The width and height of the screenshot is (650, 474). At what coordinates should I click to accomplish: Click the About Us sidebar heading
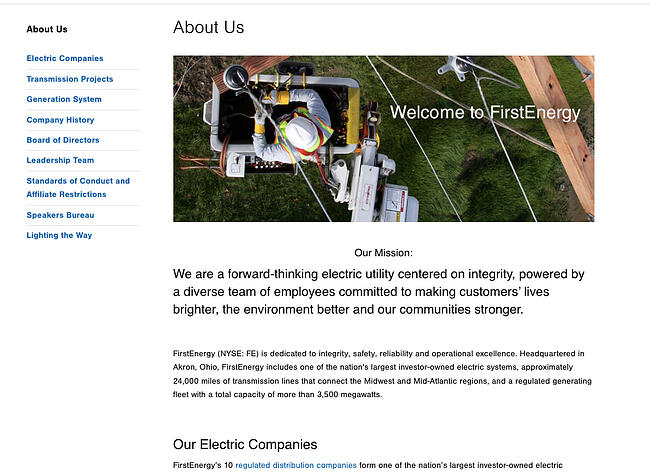pyautogui.click(x=47, y=29)
